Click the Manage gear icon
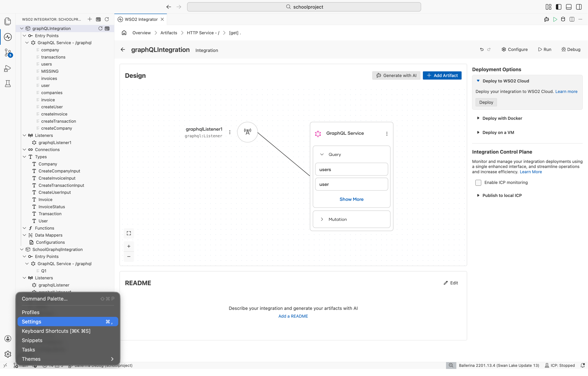 pyautogui.click(x=8, y=354)
